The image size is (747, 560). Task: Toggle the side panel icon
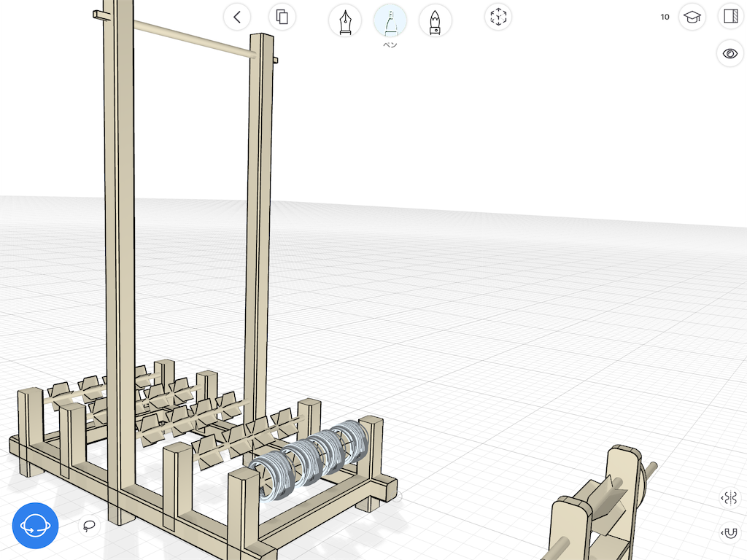pos(731,16)
